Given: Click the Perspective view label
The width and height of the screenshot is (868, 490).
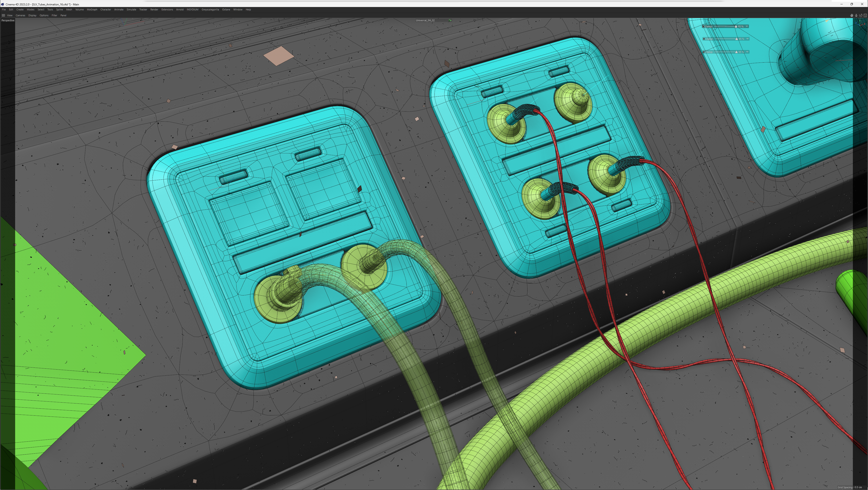Looking at the screenshot, I should tap(8, 20).
